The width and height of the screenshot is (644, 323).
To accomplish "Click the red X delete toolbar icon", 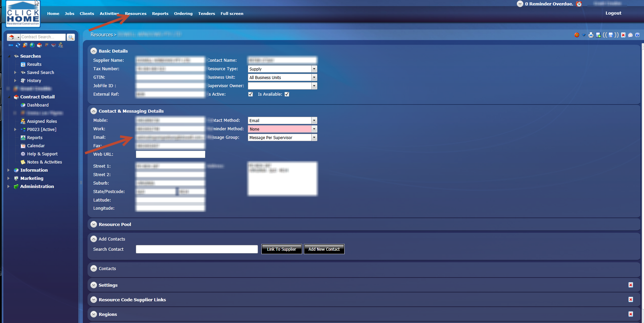I will [x=623, y=35].
